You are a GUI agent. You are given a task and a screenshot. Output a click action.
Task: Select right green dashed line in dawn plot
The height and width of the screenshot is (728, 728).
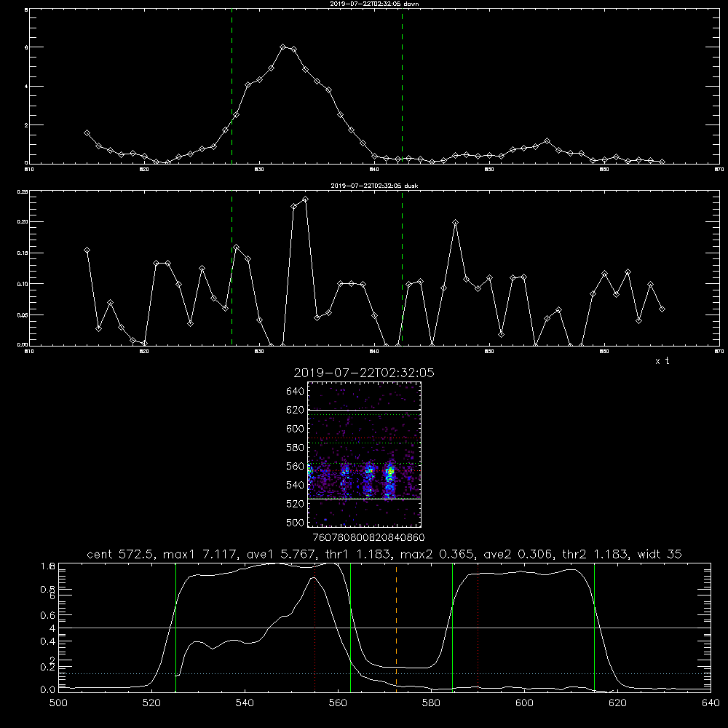click(x=402, y=86)
